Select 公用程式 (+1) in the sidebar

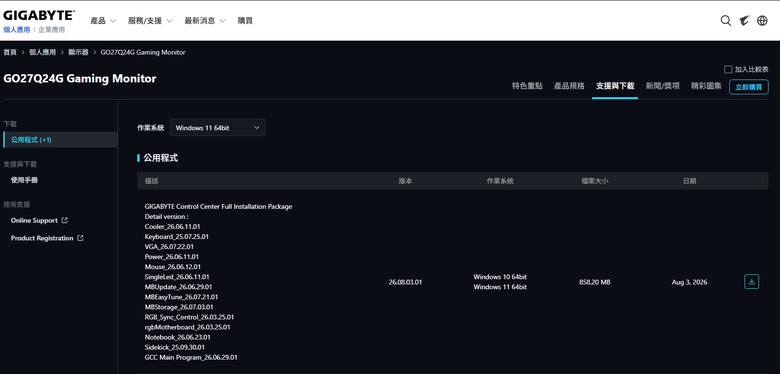tap(60, 140)
